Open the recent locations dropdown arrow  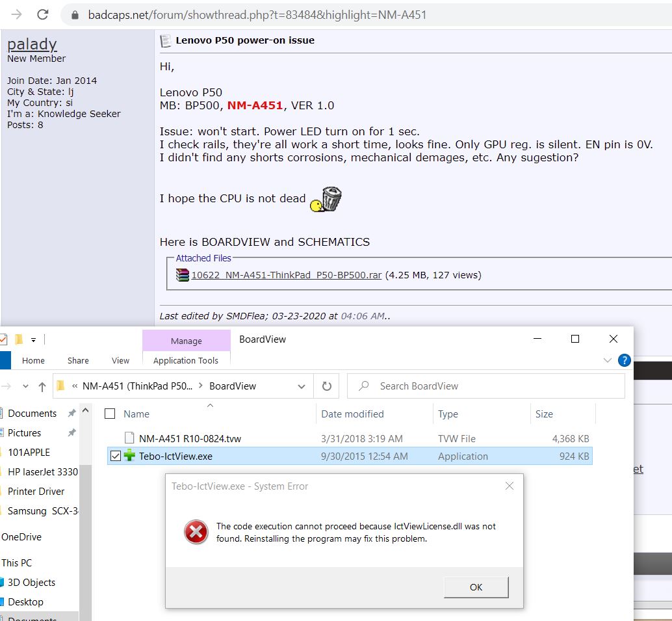(x=26, y=386)
